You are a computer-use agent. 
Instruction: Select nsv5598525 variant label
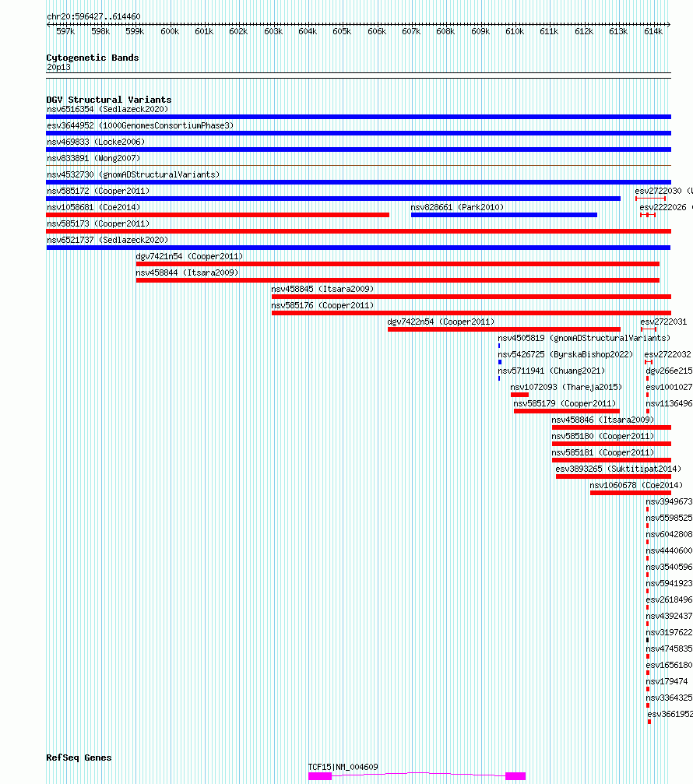[669, 518]
